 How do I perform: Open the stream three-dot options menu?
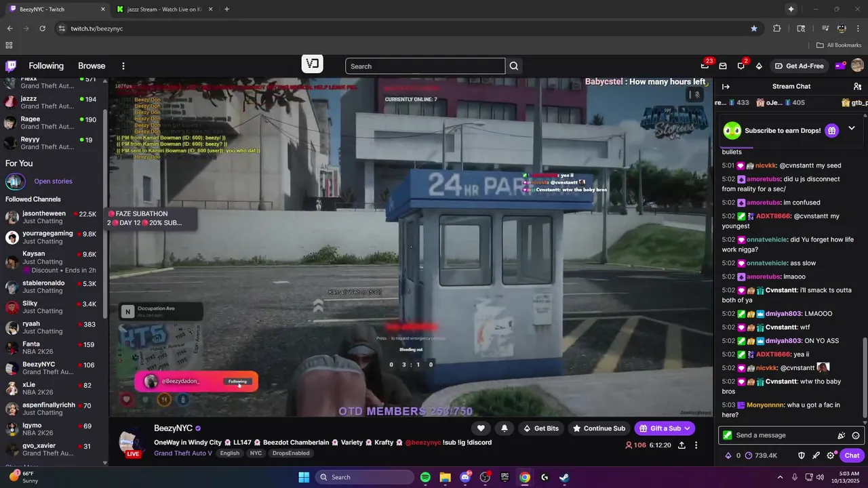696,445
